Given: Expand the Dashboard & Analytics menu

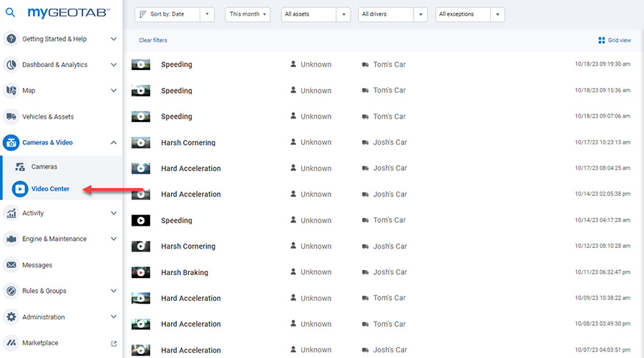Looking at the screenshot, I should pyautogui.click(x=113, y=65).
